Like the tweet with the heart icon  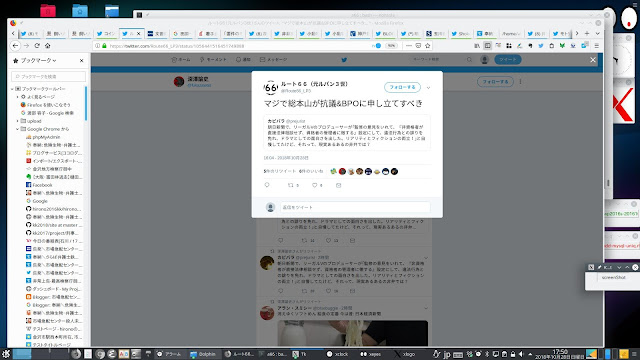[315, 185]
